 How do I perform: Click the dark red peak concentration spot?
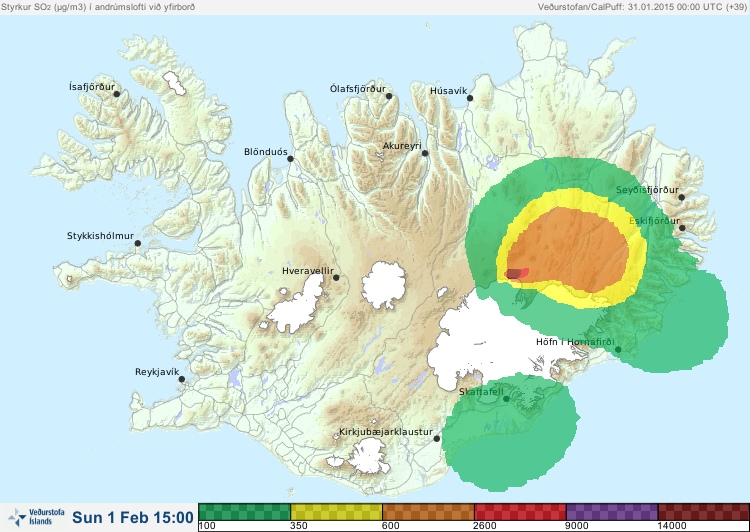(513, 274)
